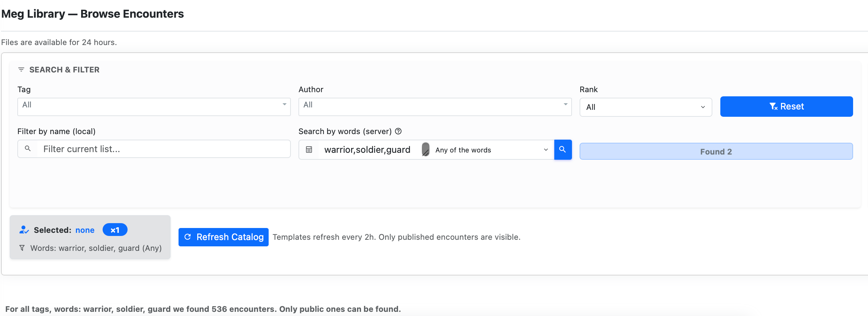The image size is (868, 316).
Task: Click the 'none' selected link
Action: (x=85, y=230)
